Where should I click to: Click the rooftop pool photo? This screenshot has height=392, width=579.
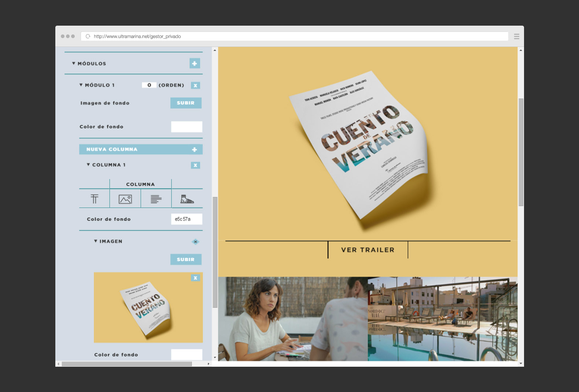pos(443,319)
